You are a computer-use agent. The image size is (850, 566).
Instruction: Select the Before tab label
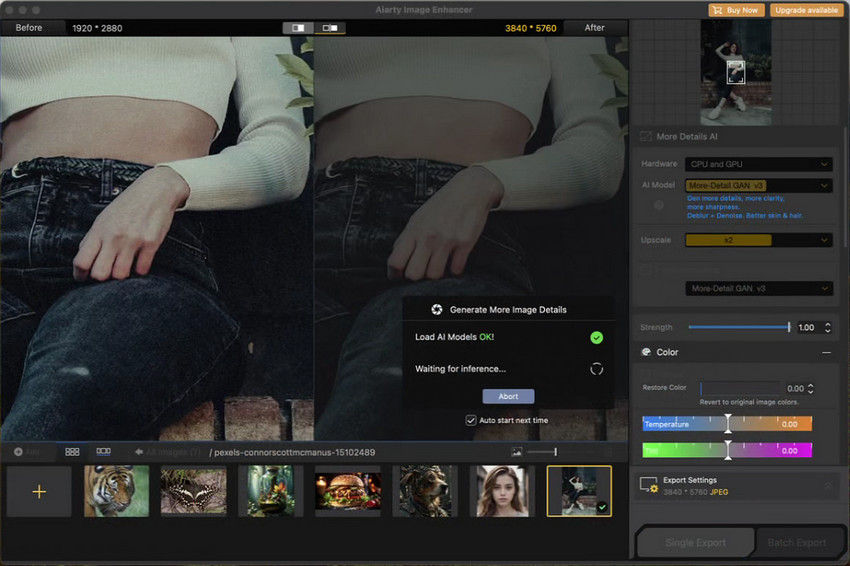(x=29, y=28)
